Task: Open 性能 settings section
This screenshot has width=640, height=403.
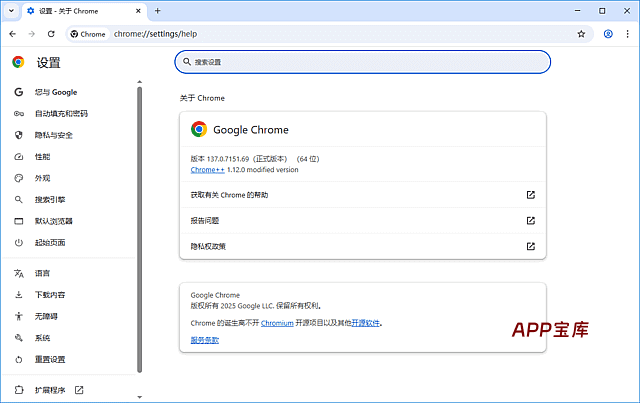Action: [42, 157]
